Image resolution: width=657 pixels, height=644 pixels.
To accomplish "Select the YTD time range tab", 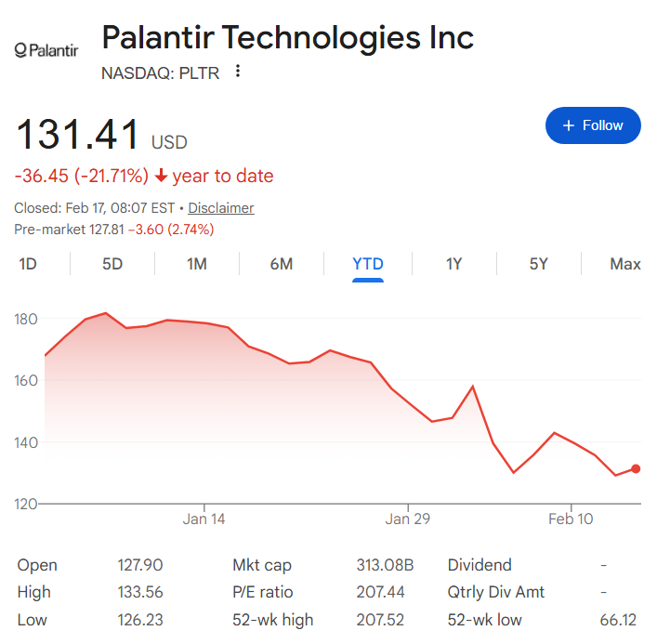I will (x=368, y=264).
